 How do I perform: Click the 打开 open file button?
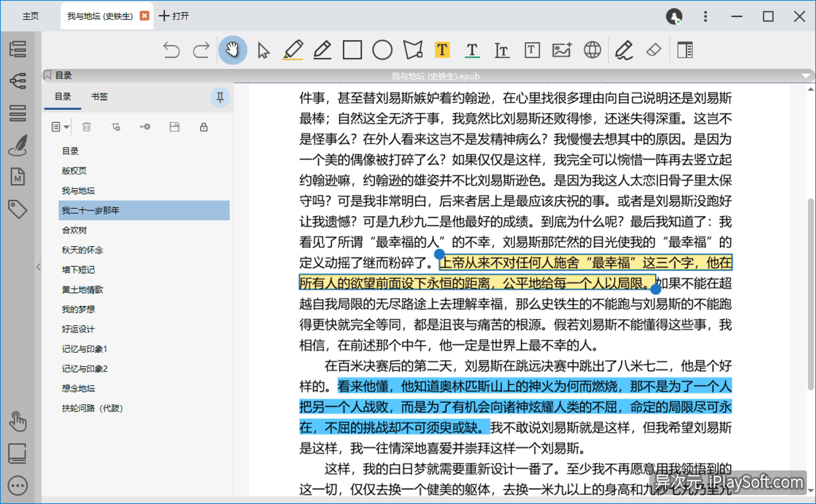pos(174,16)
